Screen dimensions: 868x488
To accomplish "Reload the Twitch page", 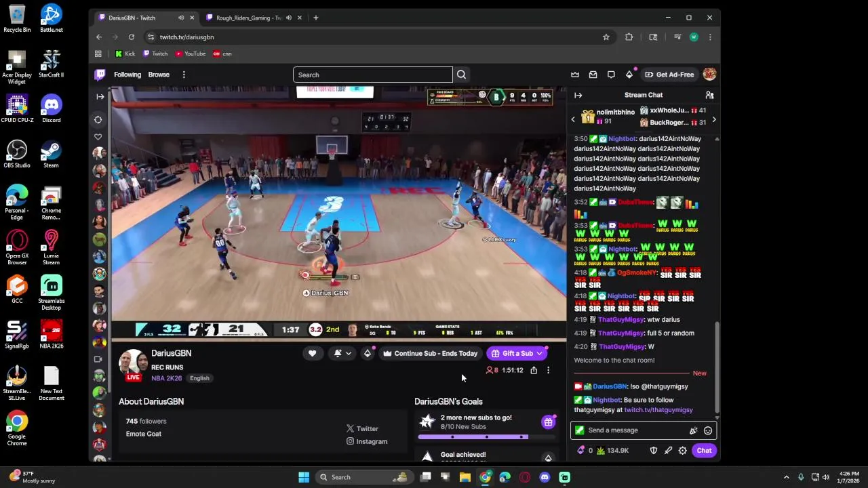I will 132,37.
